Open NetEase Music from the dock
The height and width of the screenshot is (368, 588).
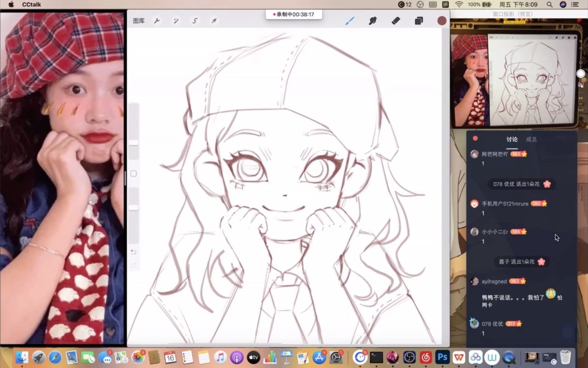coord(426,357)
